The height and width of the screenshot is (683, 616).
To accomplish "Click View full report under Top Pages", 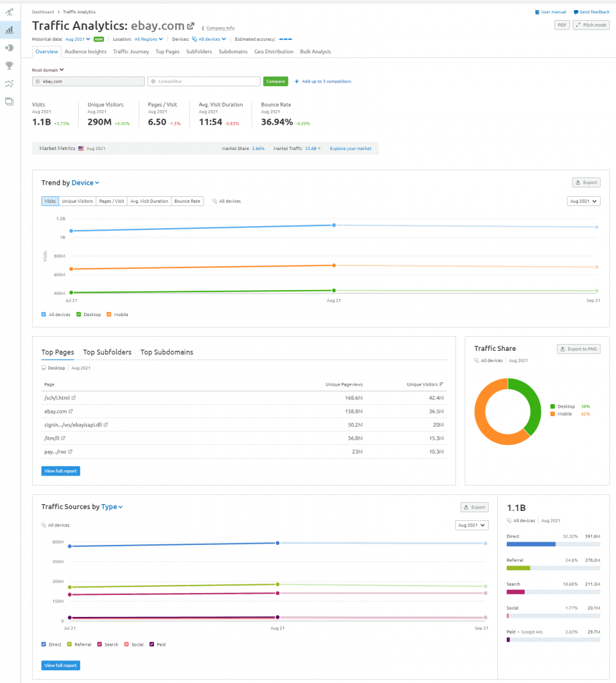I will click(x=61, y=472).
